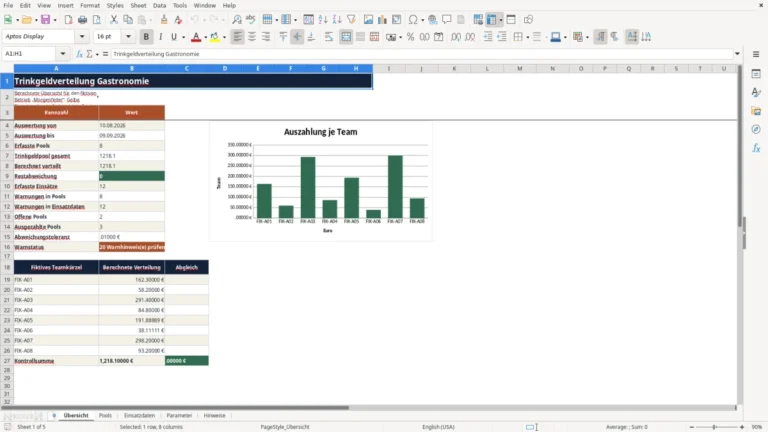Switch to the Einsatzdaten sheet tab
The height and width of the screenshot is (432, 768).
click(x=139, y=415)
